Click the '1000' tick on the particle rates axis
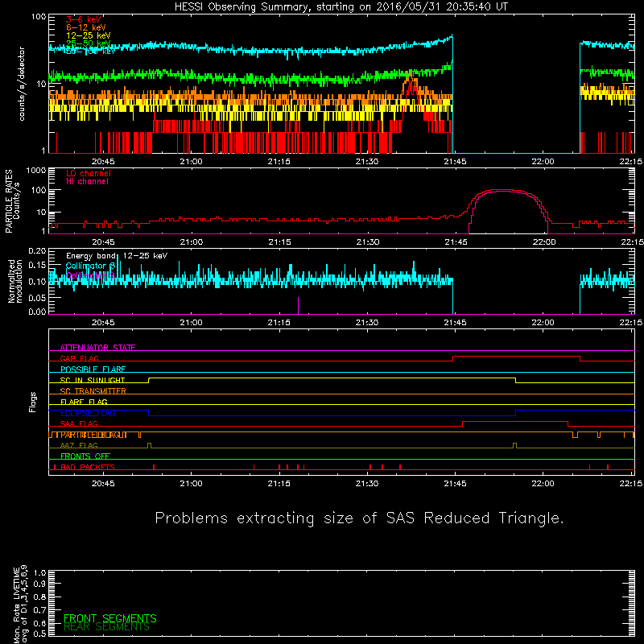The image size is (644, 644). pos(36,171)
